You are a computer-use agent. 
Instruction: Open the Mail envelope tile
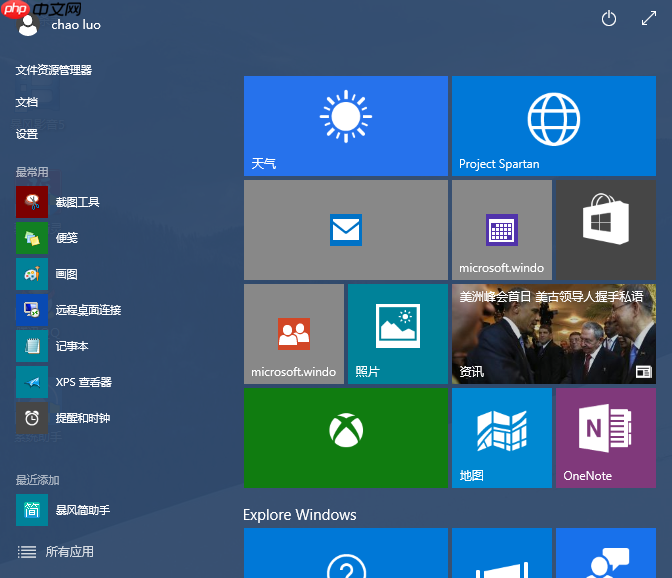346,230
